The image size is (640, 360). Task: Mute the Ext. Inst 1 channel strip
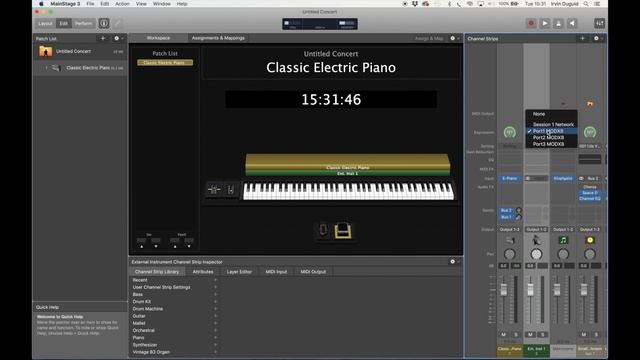[x=530, y=334]
